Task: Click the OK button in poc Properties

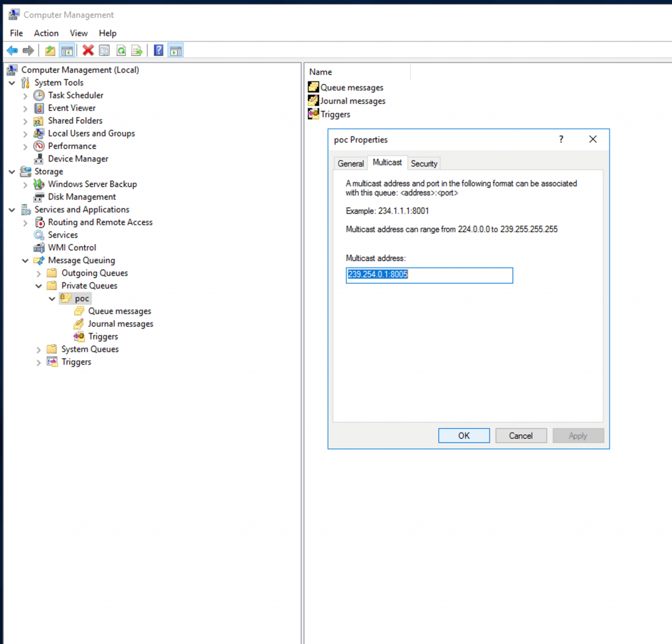Action: tap(464, 435)
